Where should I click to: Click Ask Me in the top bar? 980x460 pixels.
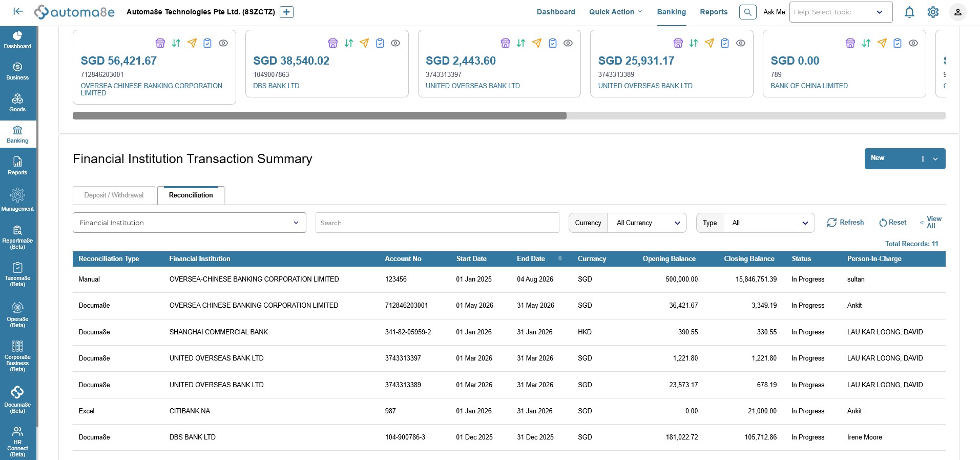[774, 12]
